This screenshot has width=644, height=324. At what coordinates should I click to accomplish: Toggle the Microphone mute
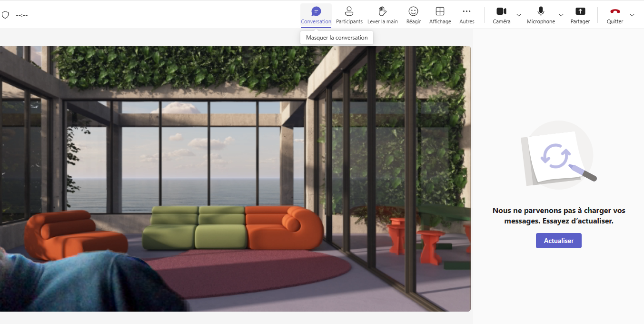tap(541, 15)
